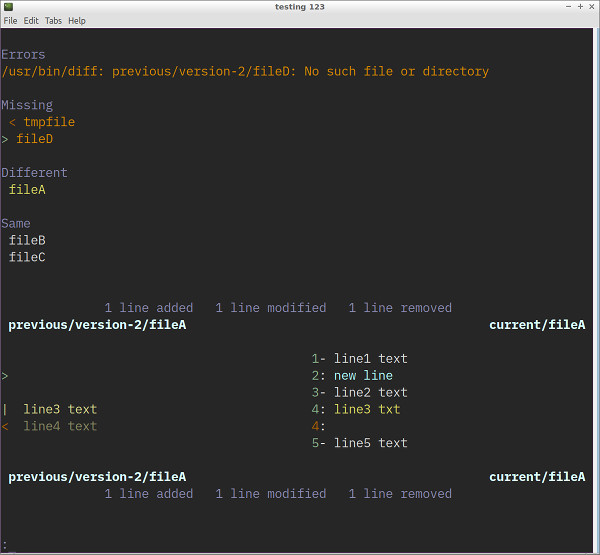The height and width of the screenshot is (555, 600).
Task: Click fileB under Same
Action: (x=27, y=240)
